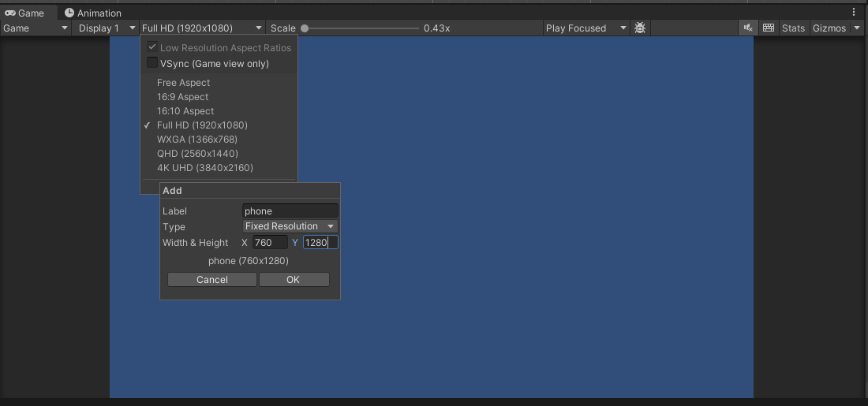Open the shortcuts keyboard icon
Screen dimensions: 868x406
(x=768, y=28)
